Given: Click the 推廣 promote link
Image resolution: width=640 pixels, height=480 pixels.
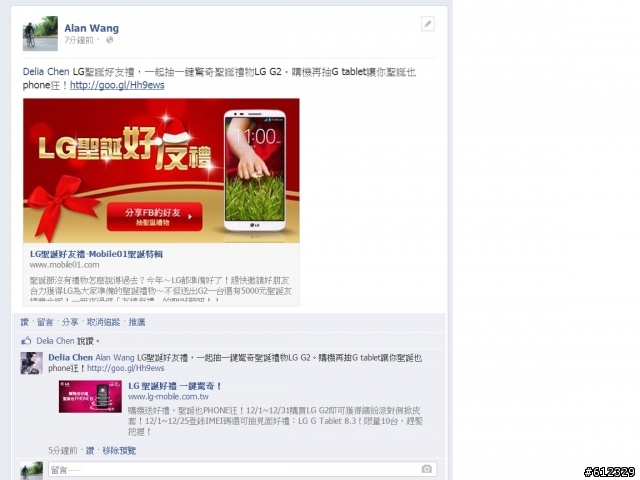Looking at the screenshot, I should pyautogui.click(x=137, y=322).
